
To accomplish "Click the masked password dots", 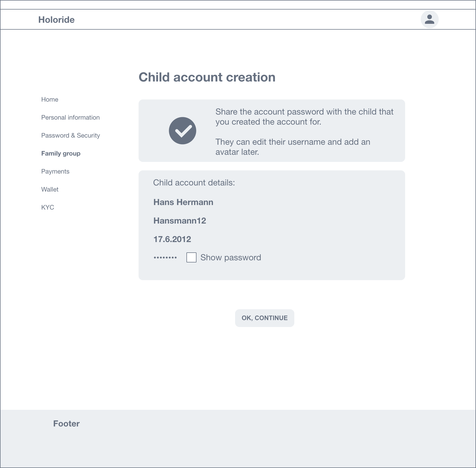I will (165, 257).
